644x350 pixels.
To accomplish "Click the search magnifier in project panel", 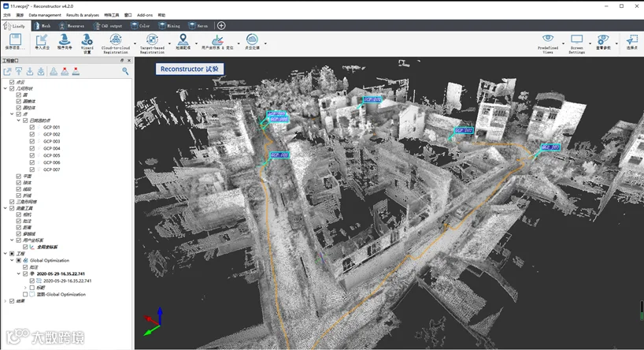I will tap(125, 71).
